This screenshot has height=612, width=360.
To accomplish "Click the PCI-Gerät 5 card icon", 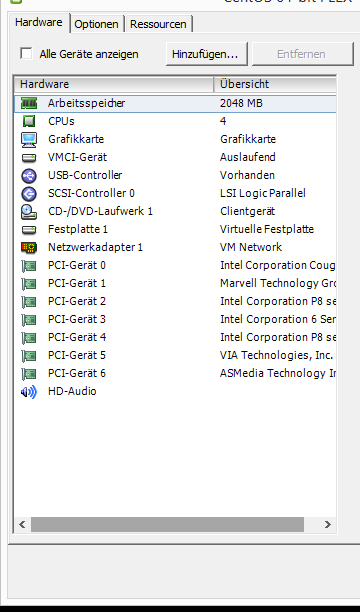I will coord(29,356).
